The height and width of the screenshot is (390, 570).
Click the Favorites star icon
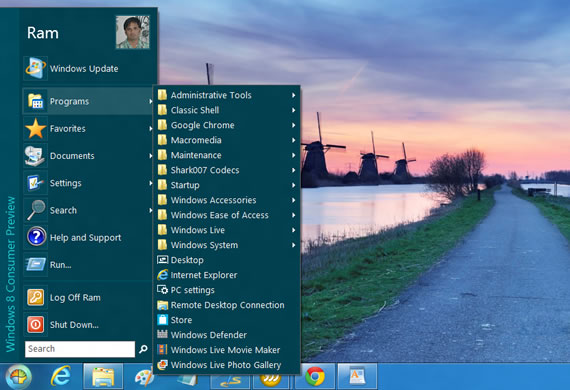pos(35,128)
